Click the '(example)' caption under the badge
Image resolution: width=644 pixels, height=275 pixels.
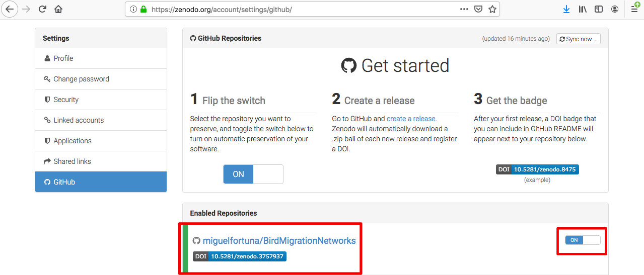[x=537, y=179]
